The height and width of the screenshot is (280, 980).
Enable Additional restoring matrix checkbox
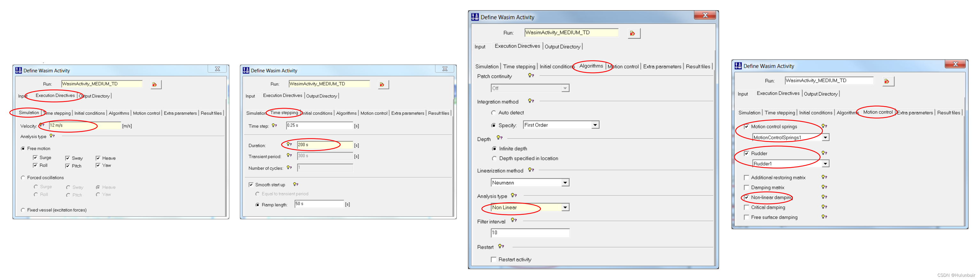pyautogui.click(x=746, y=178)
